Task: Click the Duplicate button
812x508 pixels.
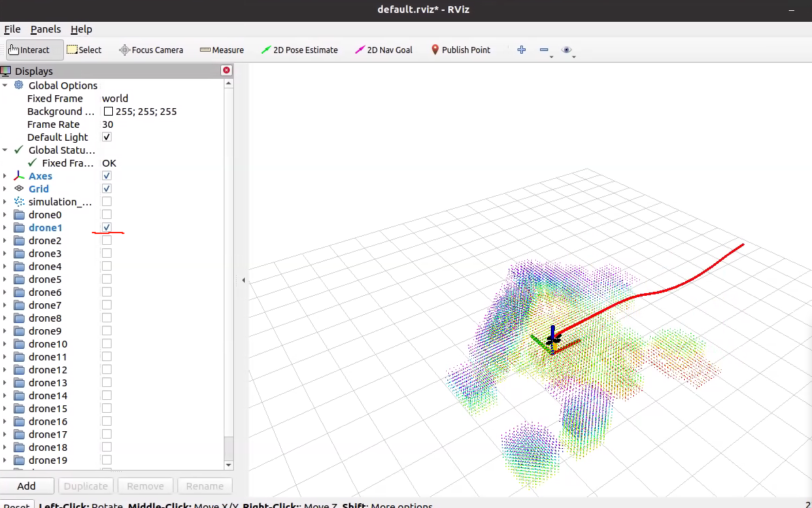Action: click(x=86, y=486)
